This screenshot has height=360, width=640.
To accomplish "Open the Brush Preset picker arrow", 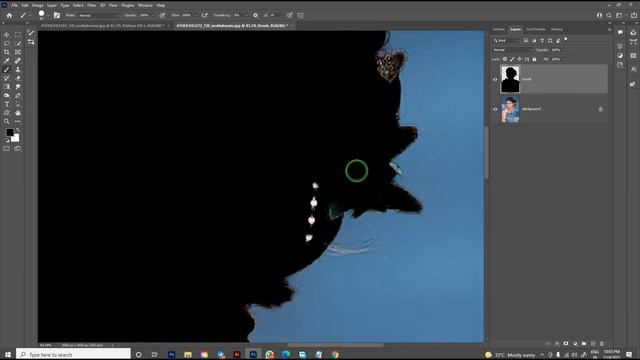I will point(48,16).
